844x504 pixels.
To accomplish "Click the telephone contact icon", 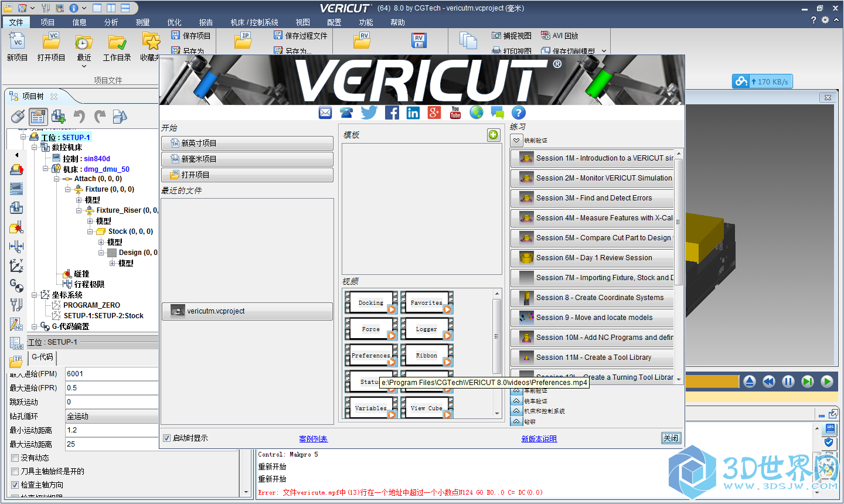I will point(347,113).
